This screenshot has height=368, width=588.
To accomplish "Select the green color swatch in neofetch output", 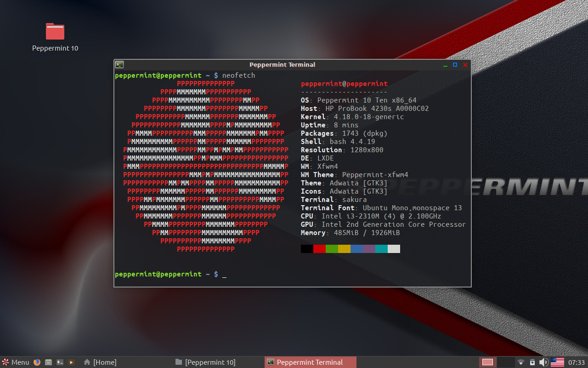I will (332, 248).
